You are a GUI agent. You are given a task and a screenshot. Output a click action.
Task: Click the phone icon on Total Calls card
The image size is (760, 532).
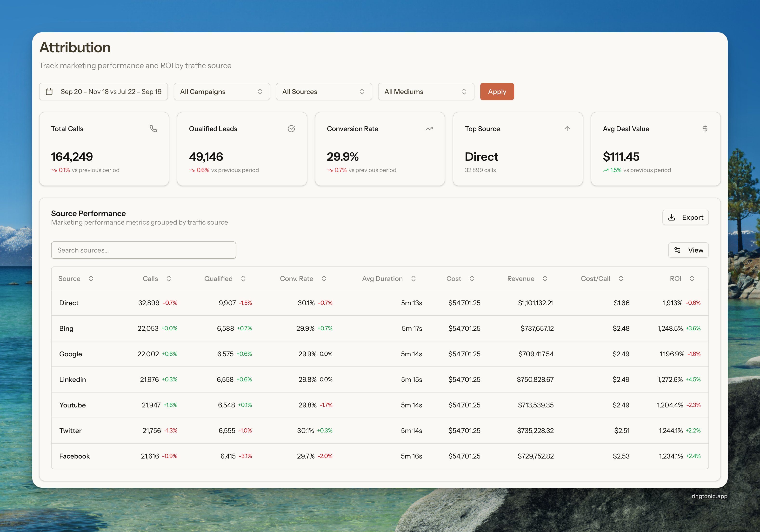tap(153, 128)
